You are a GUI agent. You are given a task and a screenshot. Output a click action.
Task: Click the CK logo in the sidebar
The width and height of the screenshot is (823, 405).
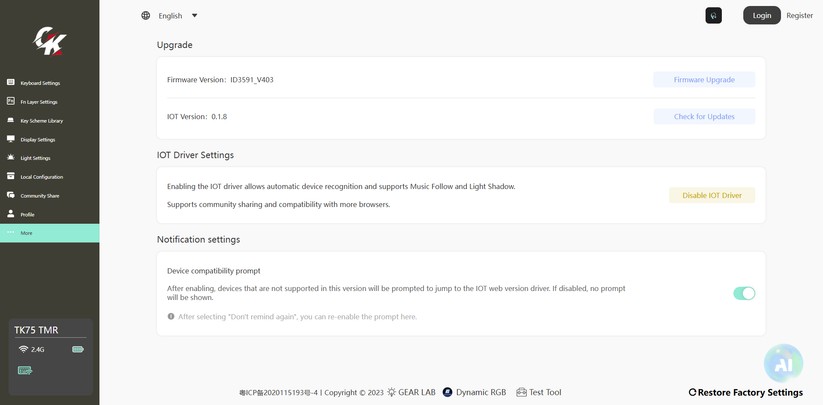(x=50, y=41)
